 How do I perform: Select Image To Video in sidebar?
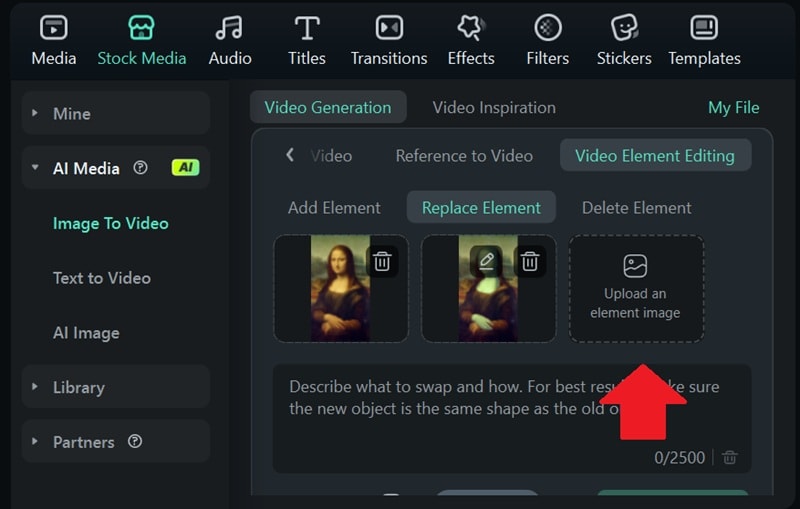tap(111, 223)
